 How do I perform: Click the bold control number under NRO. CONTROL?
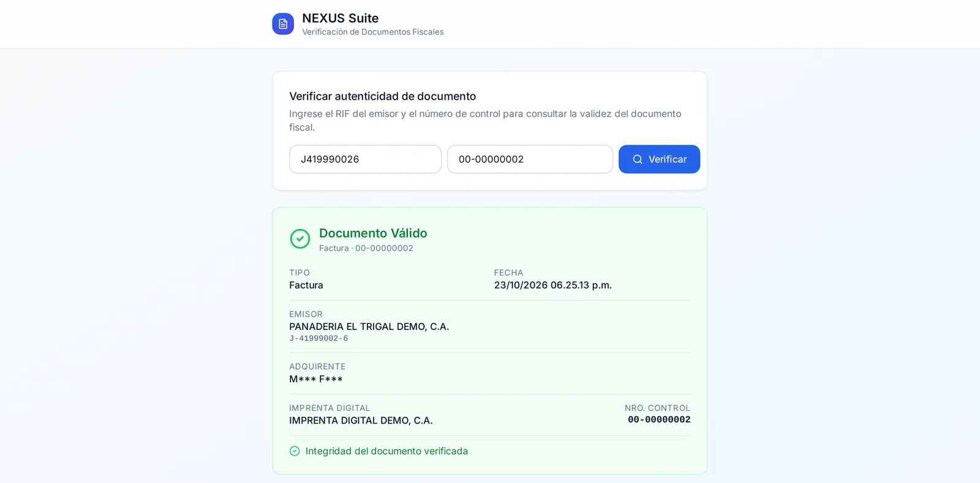pos(659,420)
